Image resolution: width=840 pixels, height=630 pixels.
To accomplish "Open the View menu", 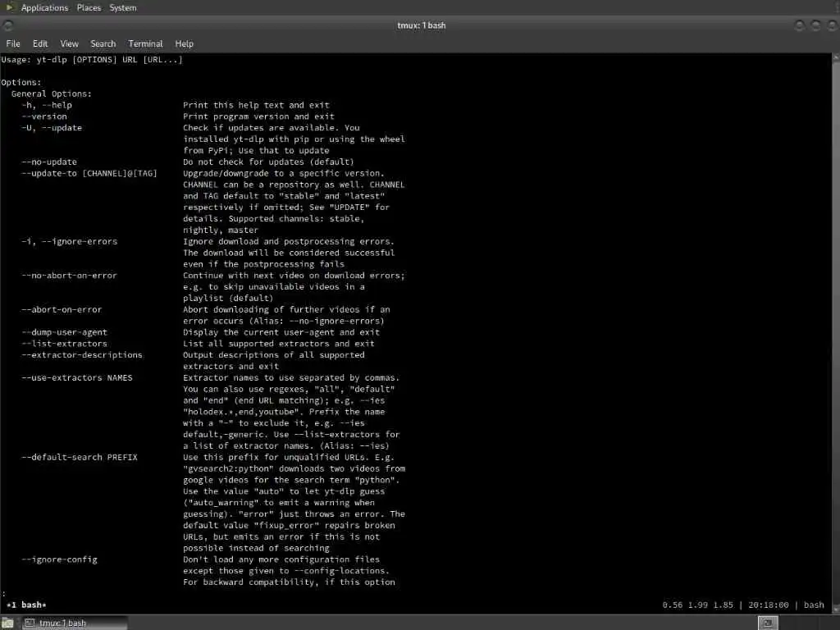I will pos(69,44).
